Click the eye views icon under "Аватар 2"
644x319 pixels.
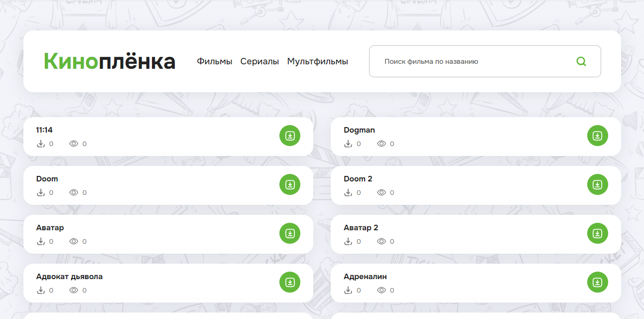tap(382, 241)
